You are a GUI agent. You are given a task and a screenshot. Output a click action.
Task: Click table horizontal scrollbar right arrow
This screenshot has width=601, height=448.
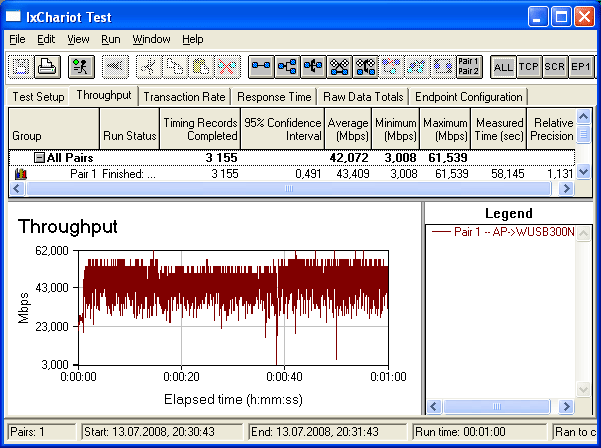pyautogui.click(x=567, y=188)
